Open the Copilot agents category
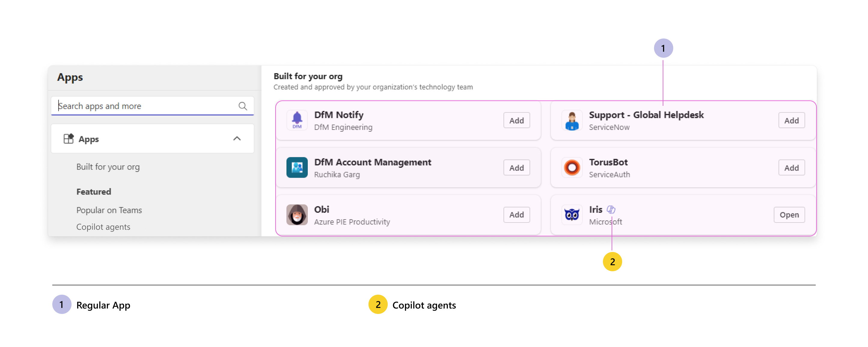868x347 pixels. pos(103,227)
